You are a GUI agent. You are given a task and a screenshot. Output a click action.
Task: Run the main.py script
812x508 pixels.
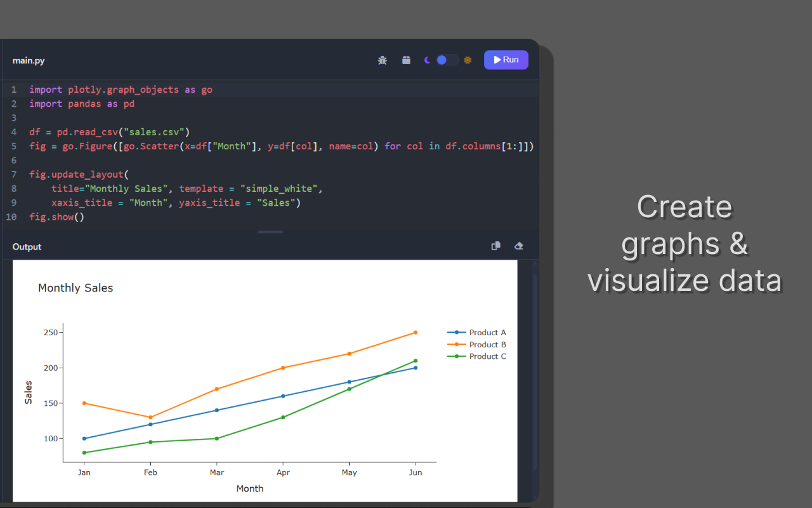tap(506, 60)
